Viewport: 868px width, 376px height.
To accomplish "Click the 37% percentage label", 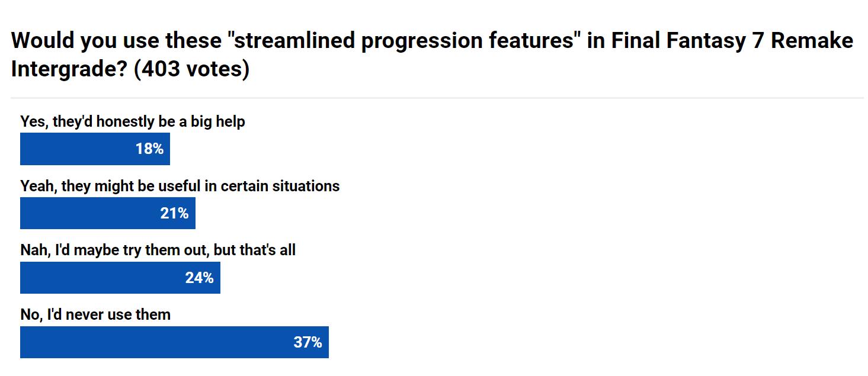I will point(308,342).
